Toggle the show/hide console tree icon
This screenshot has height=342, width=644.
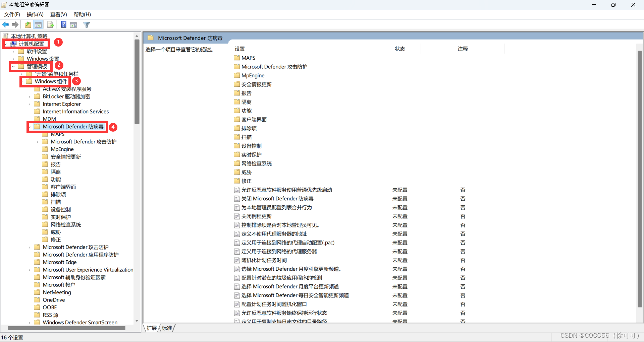[x=38, y=24]
